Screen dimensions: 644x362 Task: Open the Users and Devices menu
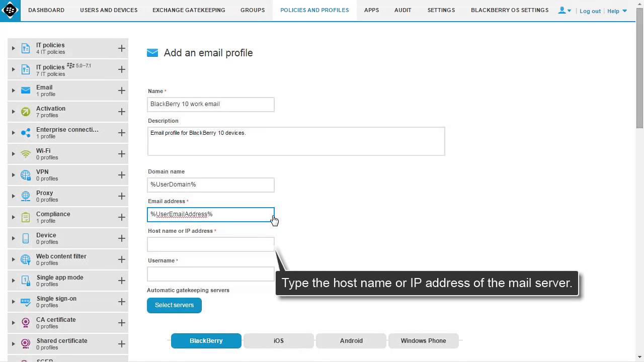tap(109, 10)
